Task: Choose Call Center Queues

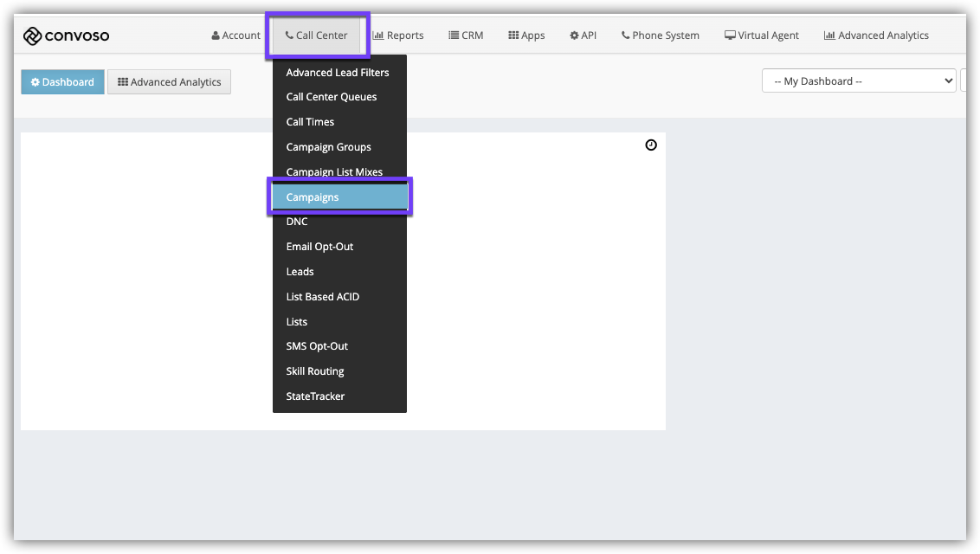Action: coord(339,97)
